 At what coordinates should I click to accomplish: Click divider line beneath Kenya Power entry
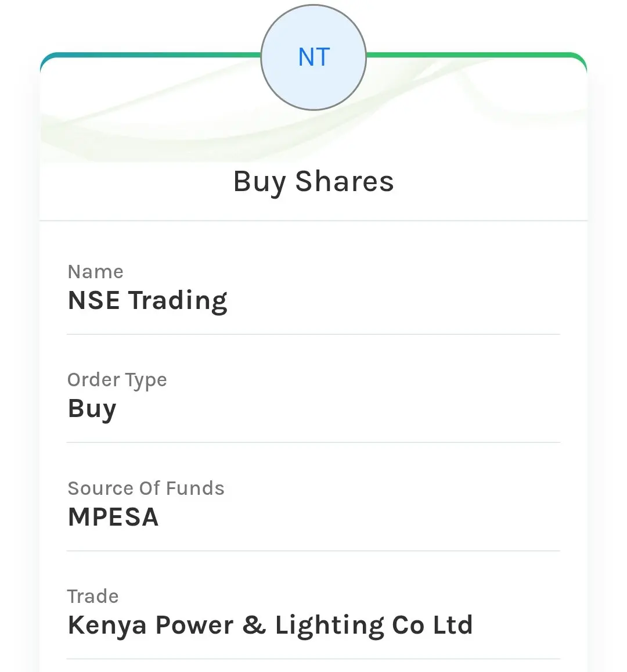pyautogui.click(x=313, y=659)
